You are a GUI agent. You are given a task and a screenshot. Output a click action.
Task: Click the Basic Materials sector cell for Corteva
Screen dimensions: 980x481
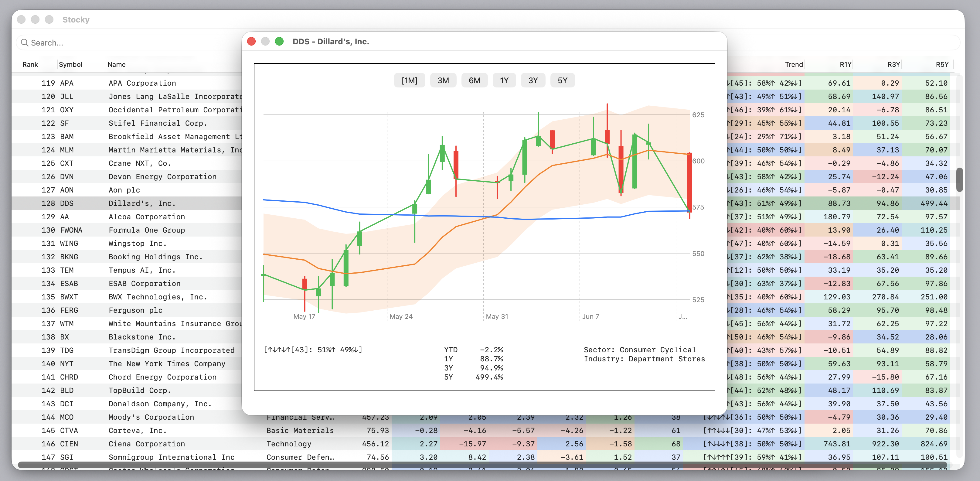pos(300,430)
